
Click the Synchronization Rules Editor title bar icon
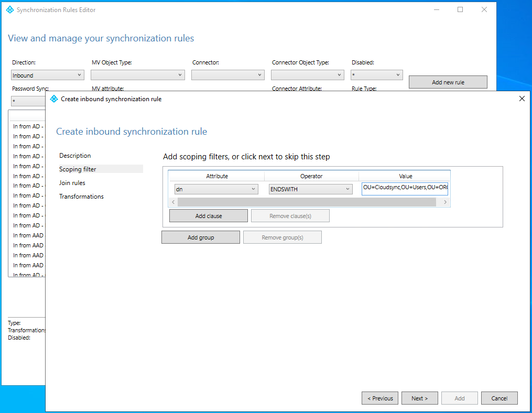(9, 9)
